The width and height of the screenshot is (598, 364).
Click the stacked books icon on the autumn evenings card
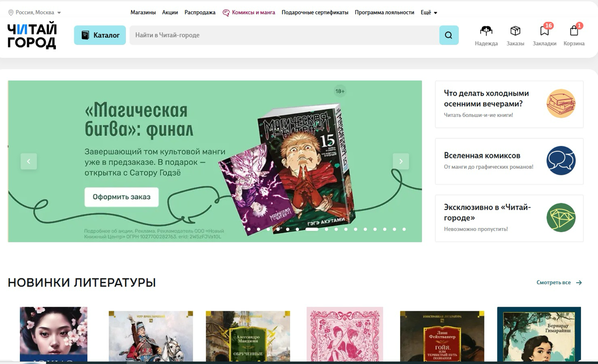pyautogui.click(x=561, y=104)
